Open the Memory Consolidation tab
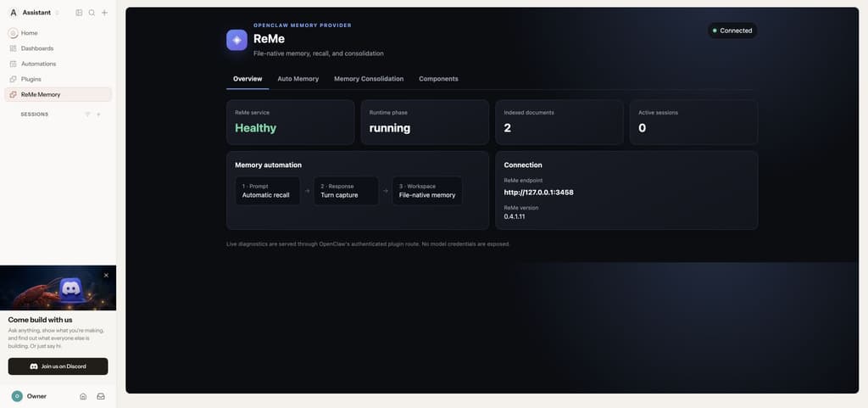 [369, 79]
